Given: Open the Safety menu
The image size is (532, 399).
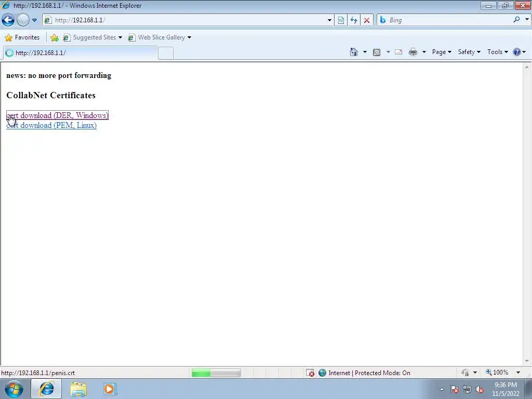Looking at the screenshot, I should (x=469, y=52).
